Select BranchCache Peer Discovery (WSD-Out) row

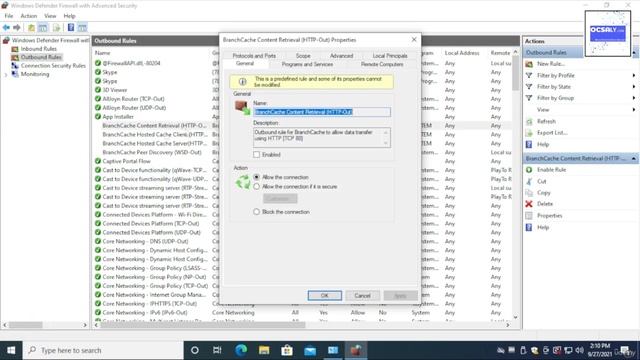tap(151, 152)
